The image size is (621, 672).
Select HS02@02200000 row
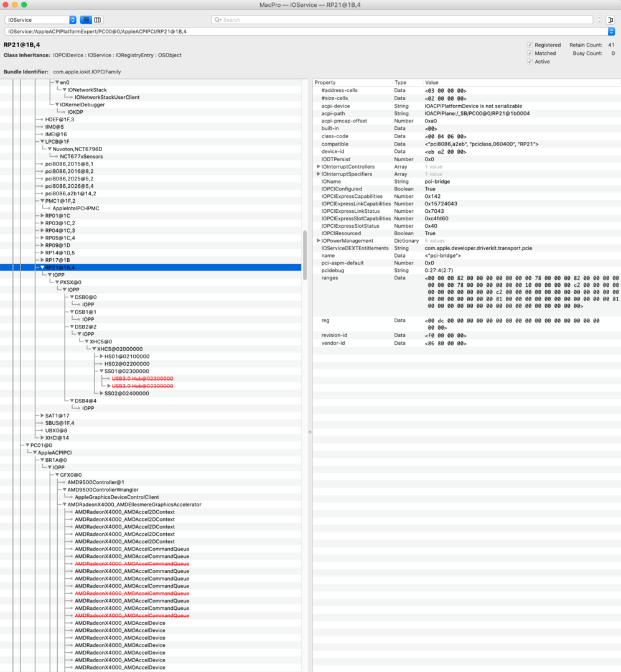(x=127, y=364)
